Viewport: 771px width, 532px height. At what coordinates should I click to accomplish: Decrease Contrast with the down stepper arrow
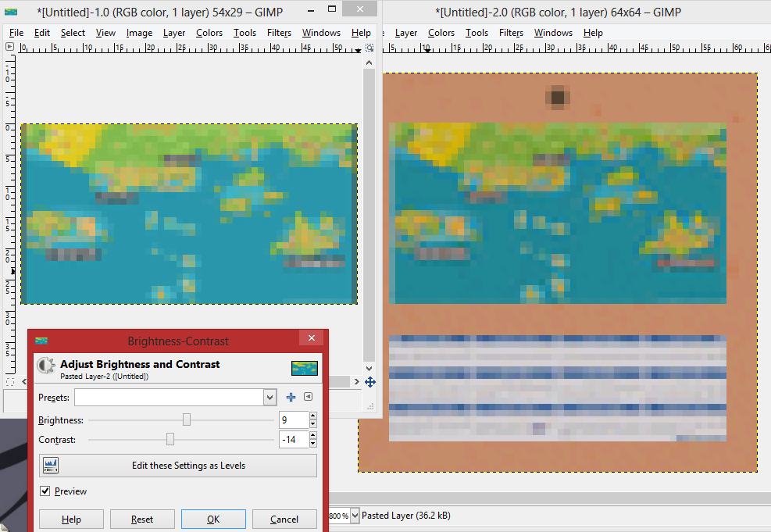pyautogui.click(x=313, y=444)
